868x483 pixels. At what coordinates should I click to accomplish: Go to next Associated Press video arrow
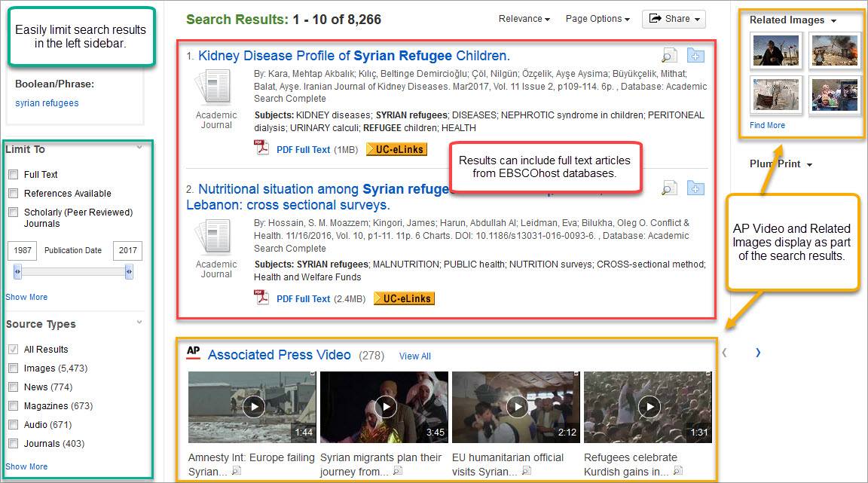click(x=758, y=353)
